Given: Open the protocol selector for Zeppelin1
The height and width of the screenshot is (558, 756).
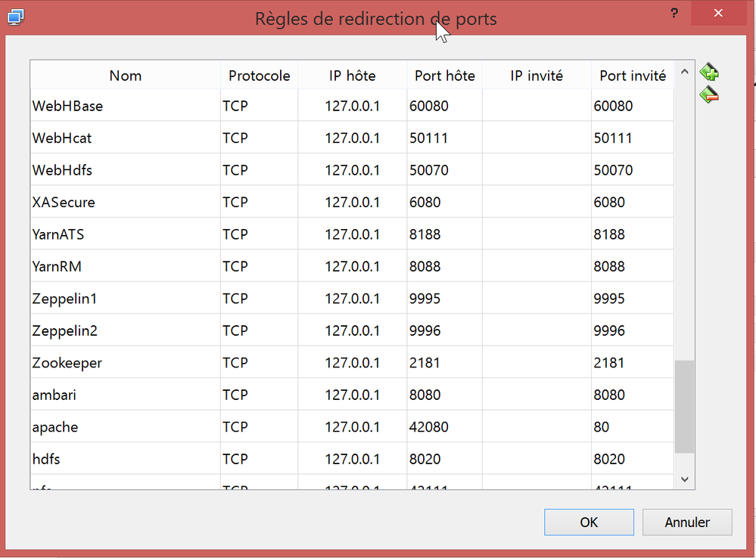Looking at the screenshot, I should 260,297.
